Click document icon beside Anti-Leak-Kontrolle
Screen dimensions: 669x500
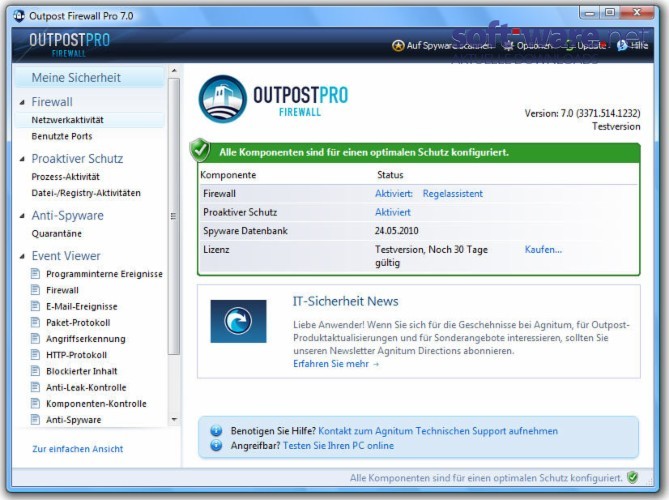35,387
